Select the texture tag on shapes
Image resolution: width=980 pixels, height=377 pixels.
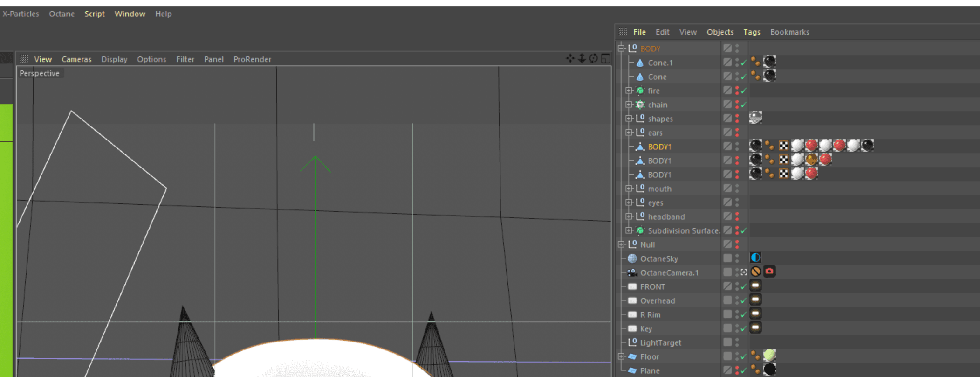(x=755, y=117)
